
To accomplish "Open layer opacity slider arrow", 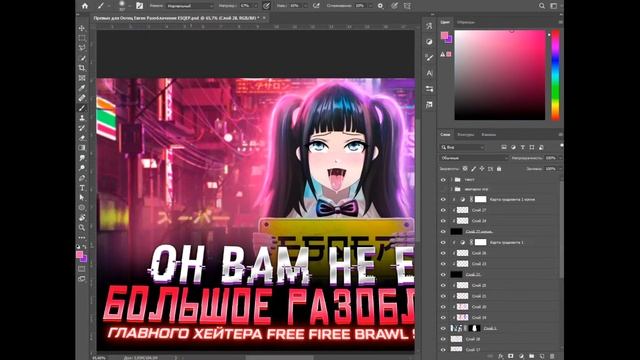I will tap(560, 158).
